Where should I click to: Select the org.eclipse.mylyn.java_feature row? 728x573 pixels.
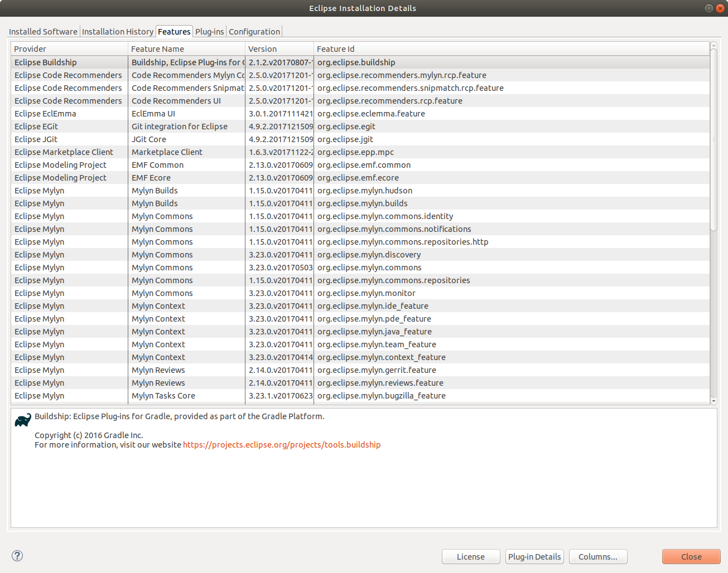point(360,332)
